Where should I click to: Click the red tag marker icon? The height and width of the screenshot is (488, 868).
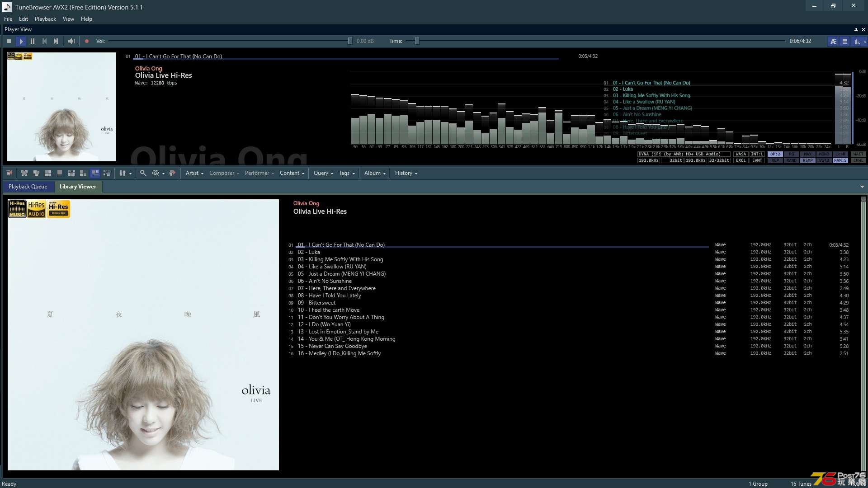pyautogui.click(x=172, y=173)
